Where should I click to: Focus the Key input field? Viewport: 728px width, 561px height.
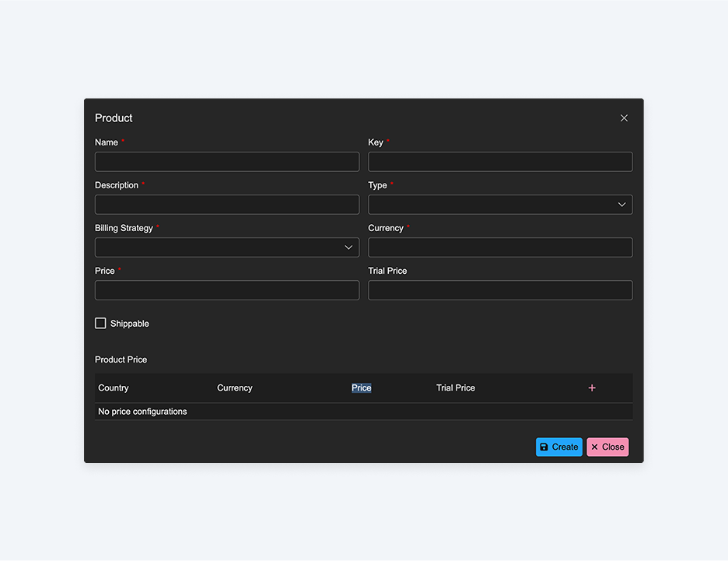(500, 162)
